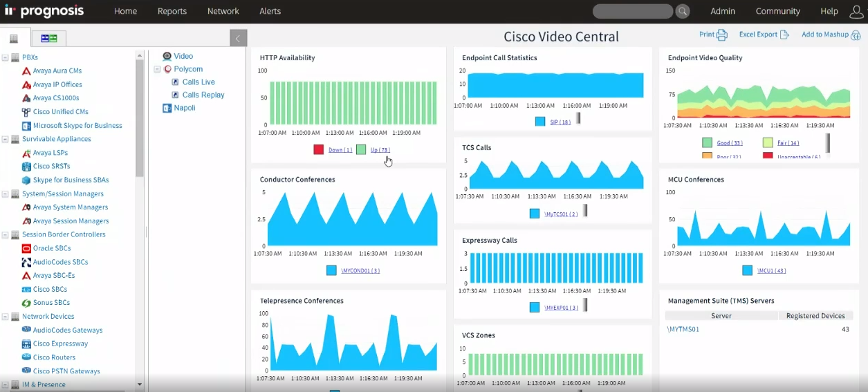Viewport: 868px width, 392px height.
Task: Collapse the PBXs tree group
Action: pyautogui.click(x=6, y=58)
